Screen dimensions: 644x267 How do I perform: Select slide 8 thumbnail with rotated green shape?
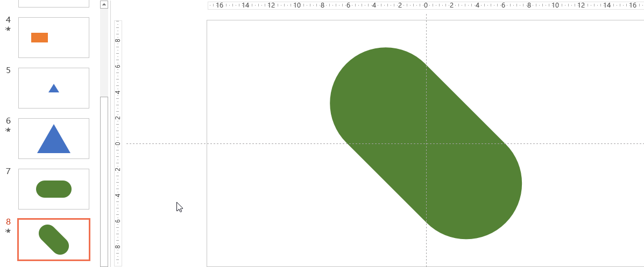pyautogui.click(x=54, y=240)
